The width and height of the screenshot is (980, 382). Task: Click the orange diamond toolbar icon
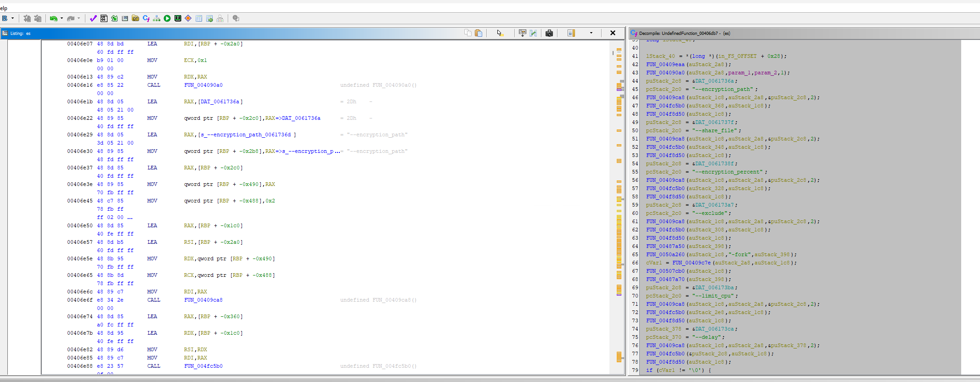coord(188,18)
